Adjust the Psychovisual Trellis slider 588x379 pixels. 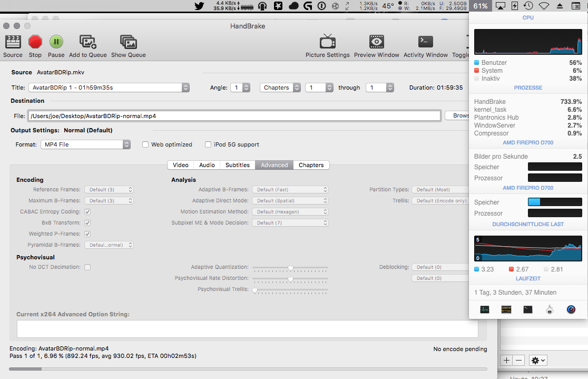(290, 290)
